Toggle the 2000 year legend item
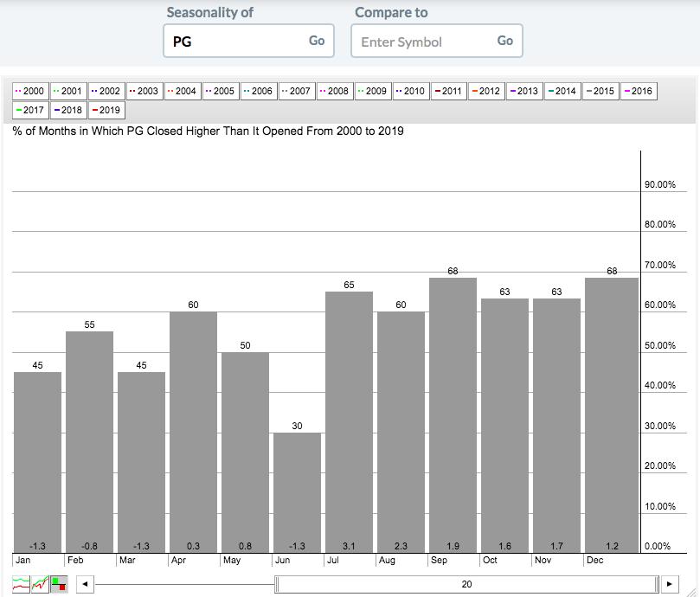 (30, 91)
